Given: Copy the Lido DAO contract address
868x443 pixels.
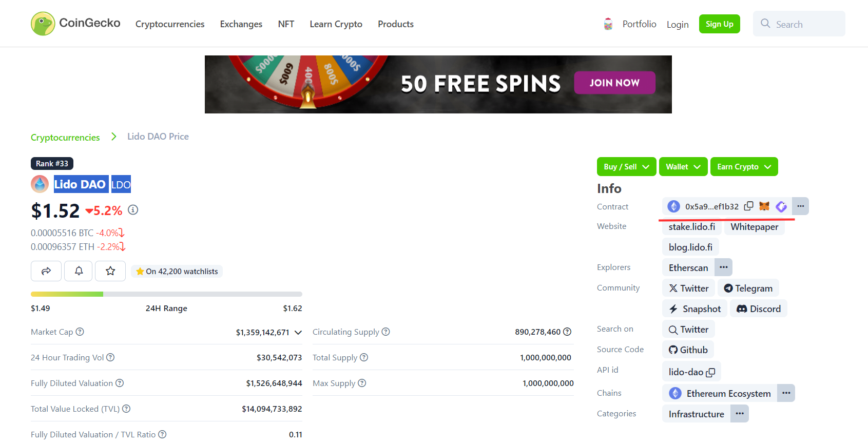Looking at the screenshot, I should (748, 206).
